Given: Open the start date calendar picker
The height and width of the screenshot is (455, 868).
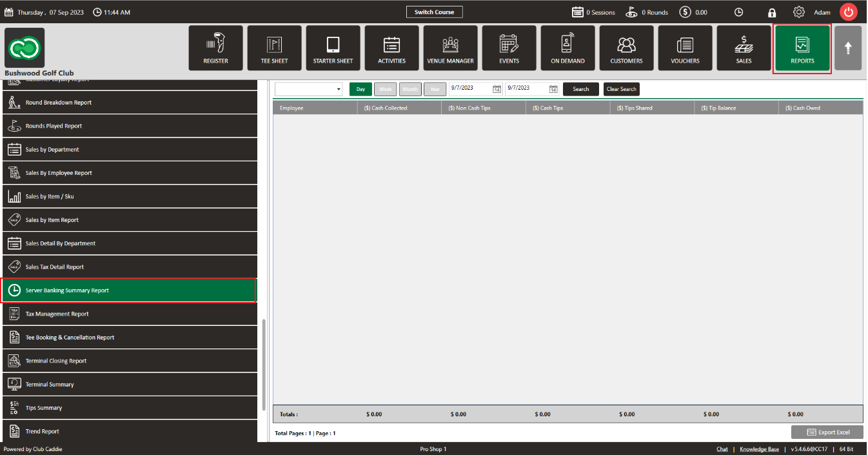Looking at the screenshot, I should click(x=497, y=89).
